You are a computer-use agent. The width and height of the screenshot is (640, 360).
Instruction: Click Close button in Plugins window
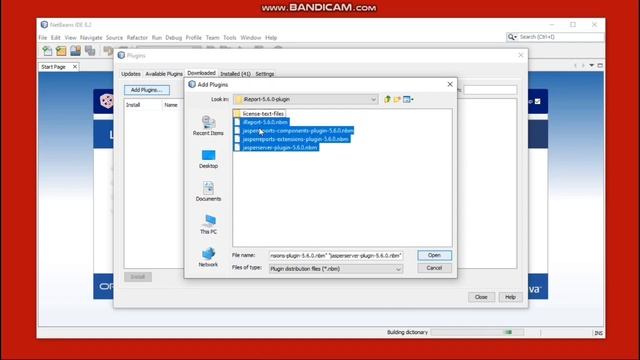(x=481, y=297)
